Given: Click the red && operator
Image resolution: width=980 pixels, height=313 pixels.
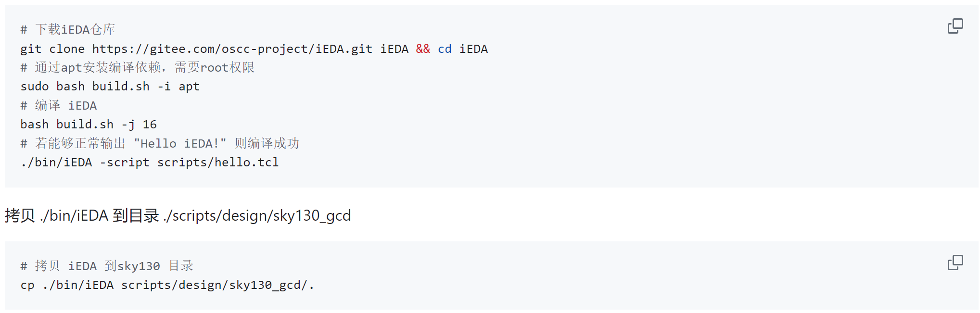Looking at the screenshot, I should [423, 49].
